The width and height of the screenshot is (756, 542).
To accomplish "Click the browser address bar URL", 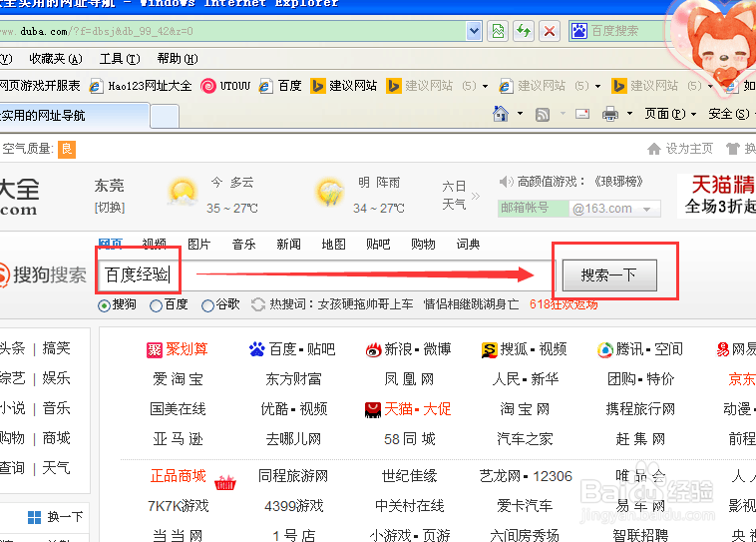I will 233,31.
